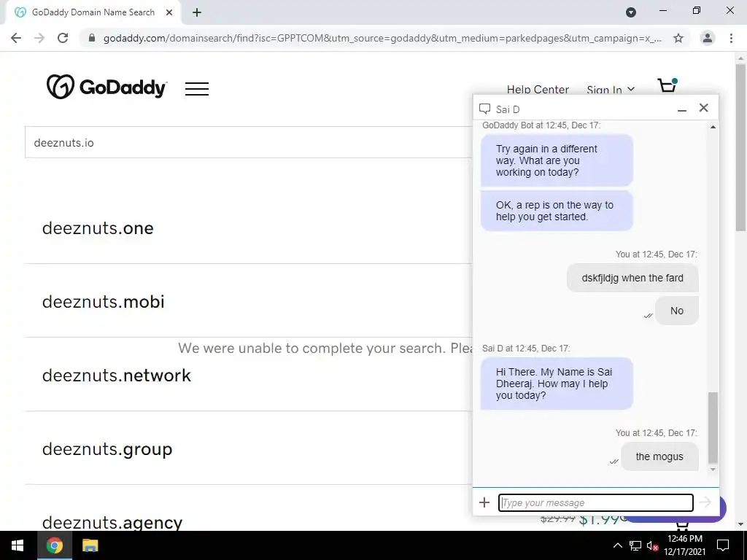Click the Chrome taskbar icon

(x=54, y=545)
